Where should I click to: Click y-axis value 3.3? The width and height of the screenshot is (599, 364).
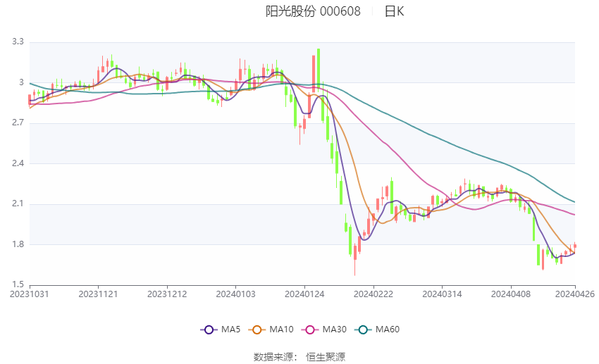coord(18,42)
